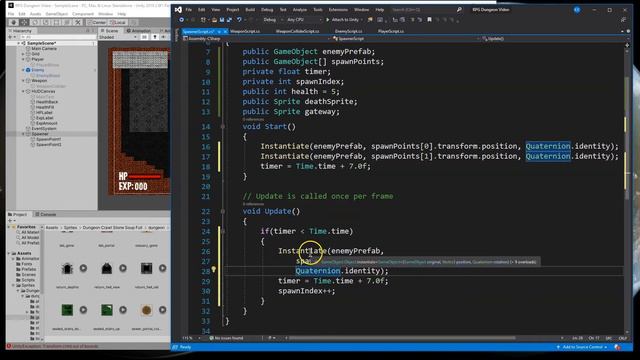Toggle 2D mode in the Scene view
This screenshot has height=360, width=640.
[x=144, y=37]
